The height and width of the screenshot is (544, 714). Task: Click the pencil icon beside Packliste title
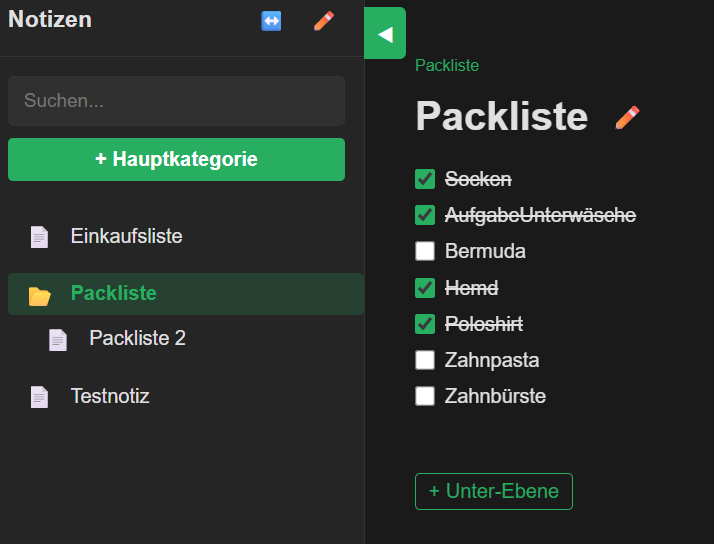tap(627, 118)
